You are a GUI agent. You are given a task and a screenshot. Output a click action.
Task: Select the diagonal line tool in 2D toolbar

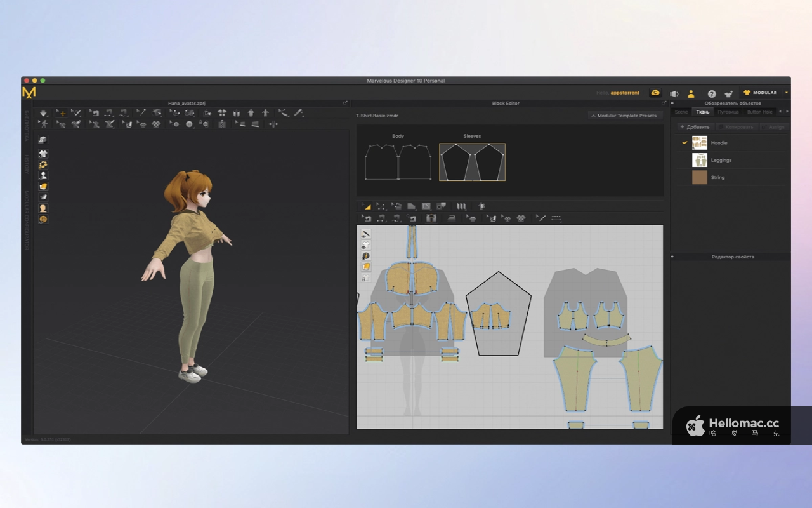(x=541, y=218)
